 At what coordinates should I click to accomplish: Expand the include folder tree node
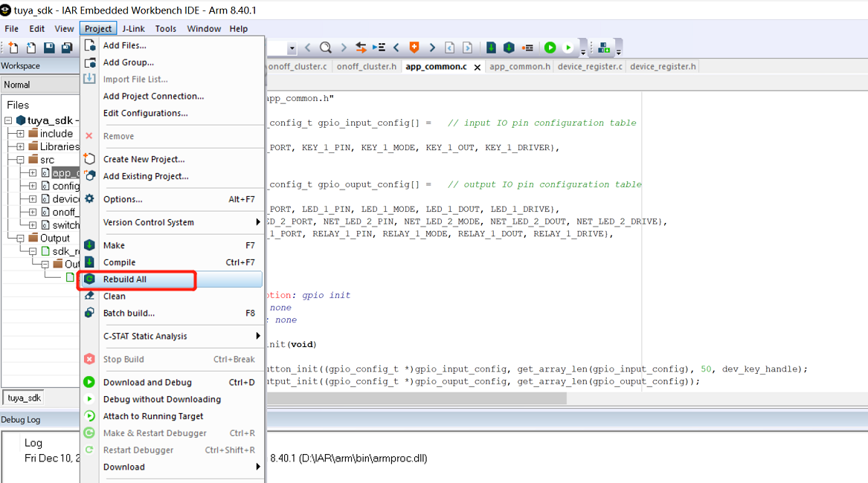(20, 133)
